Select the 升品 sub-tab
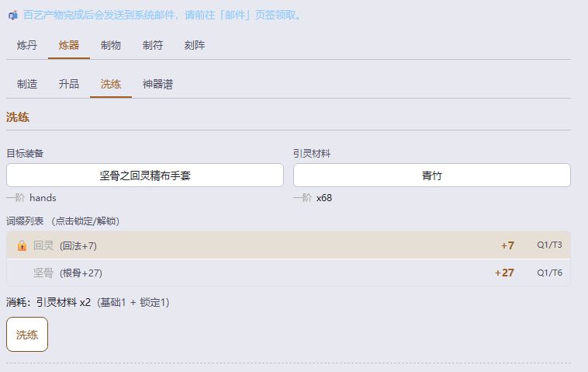 coord(69,84)
